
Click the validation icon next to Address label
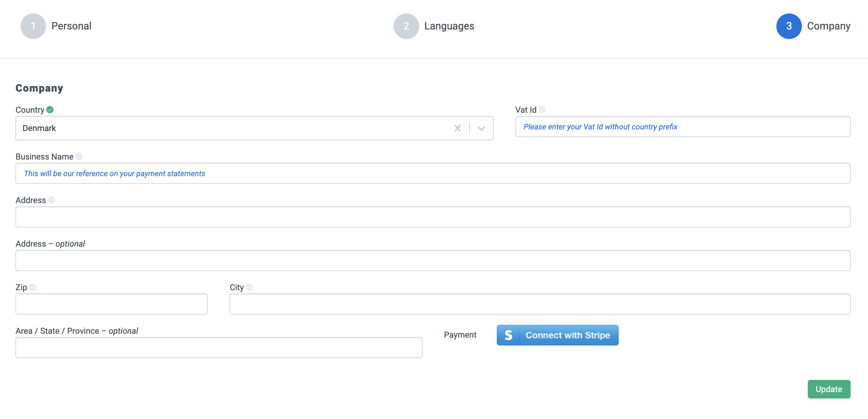[x=52, y=200]
